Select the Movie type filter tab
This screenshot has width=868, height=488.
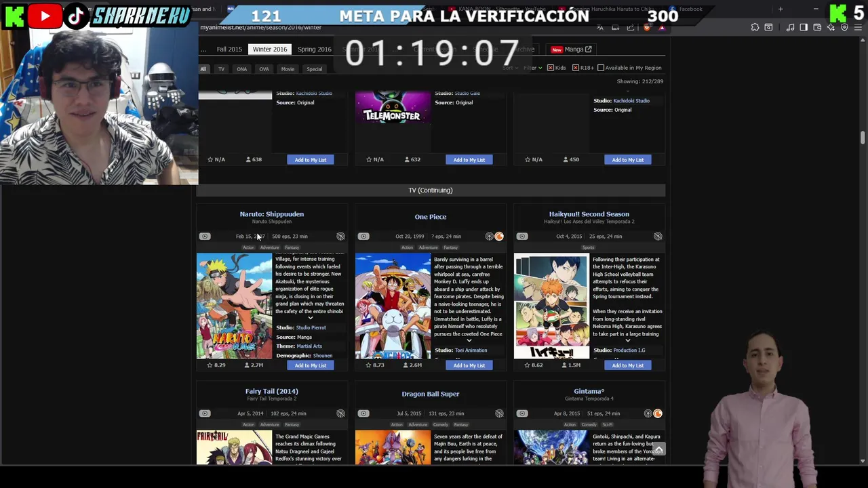[288, 69]
